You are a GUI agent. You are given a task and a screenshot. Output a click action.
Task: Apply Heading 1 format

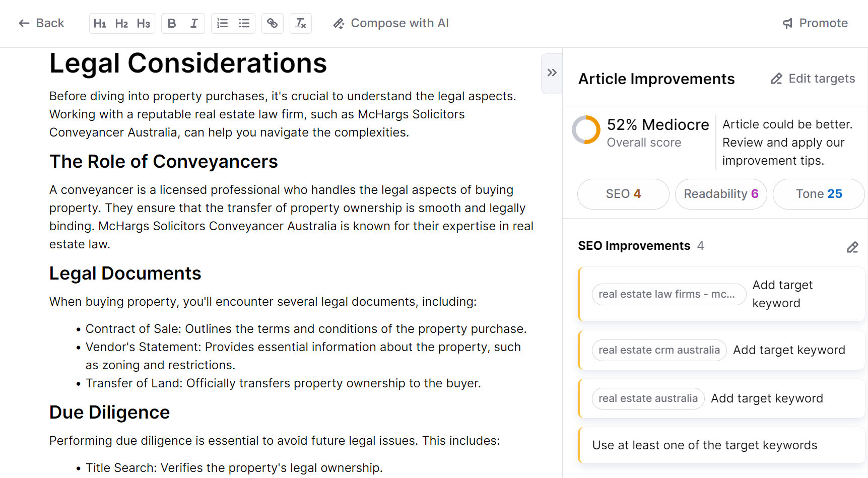(x=100, y=23)
